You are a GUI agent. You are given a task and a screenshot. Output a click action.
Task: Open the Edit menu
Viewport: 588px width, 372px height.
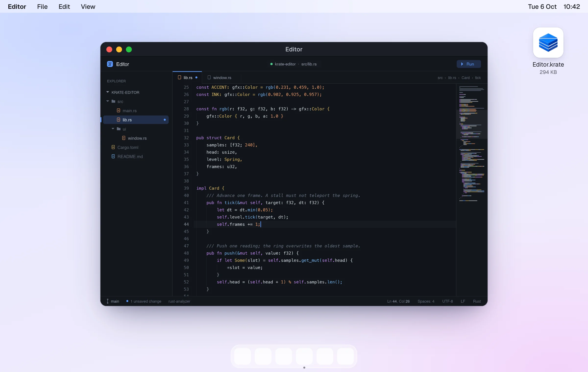(64, 7)
